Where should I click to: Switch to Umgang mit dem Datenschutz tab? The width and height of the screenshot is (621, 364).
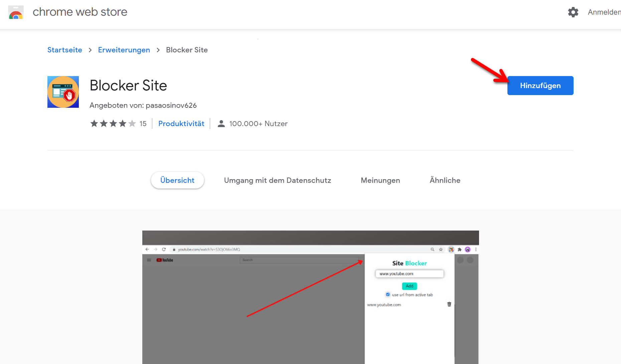pyautogui.click(x=278, y=180)
